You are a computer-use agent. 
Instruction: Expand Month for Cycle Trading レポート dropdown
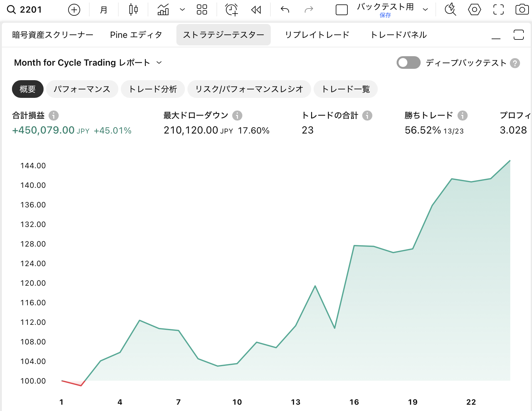pos(88,63)
